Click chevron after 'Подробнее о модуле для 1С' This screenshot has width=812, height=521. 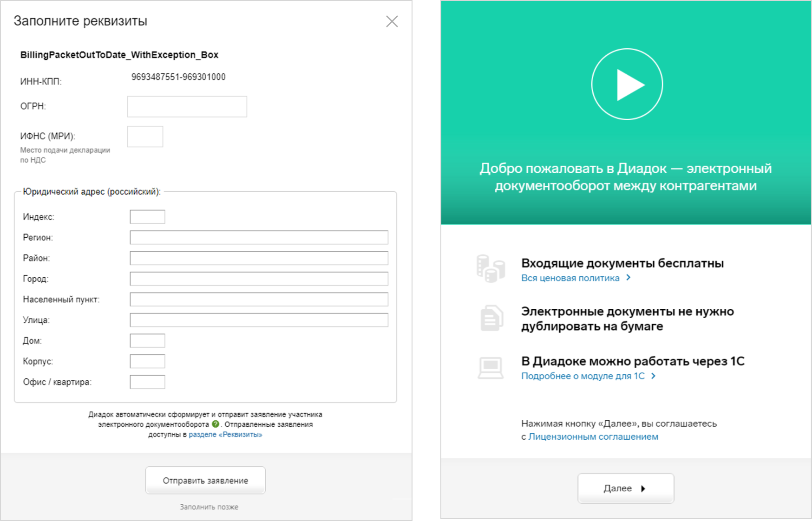click(x=654, y=376)
